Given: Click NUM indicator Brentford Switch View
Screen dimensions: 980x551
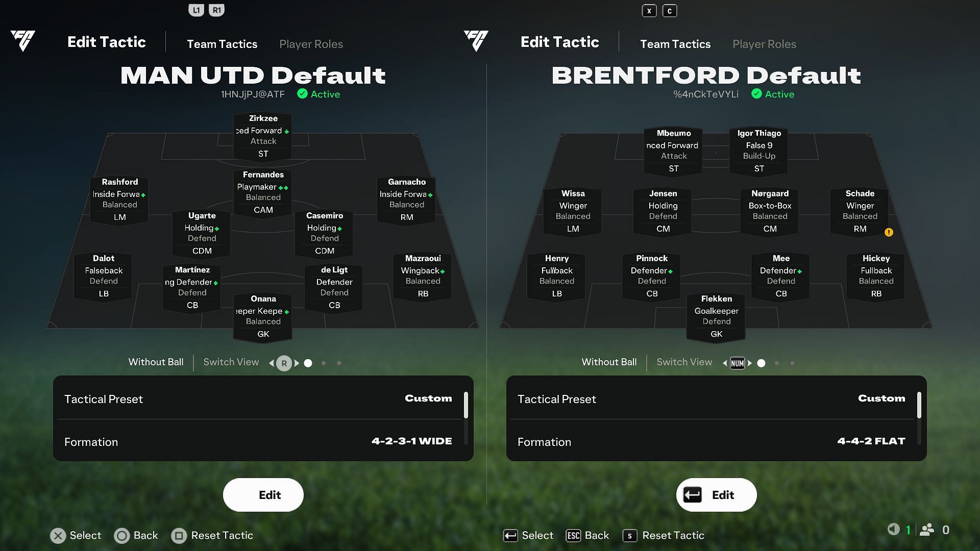Looking at the screenshot, I should pos(738,363).
